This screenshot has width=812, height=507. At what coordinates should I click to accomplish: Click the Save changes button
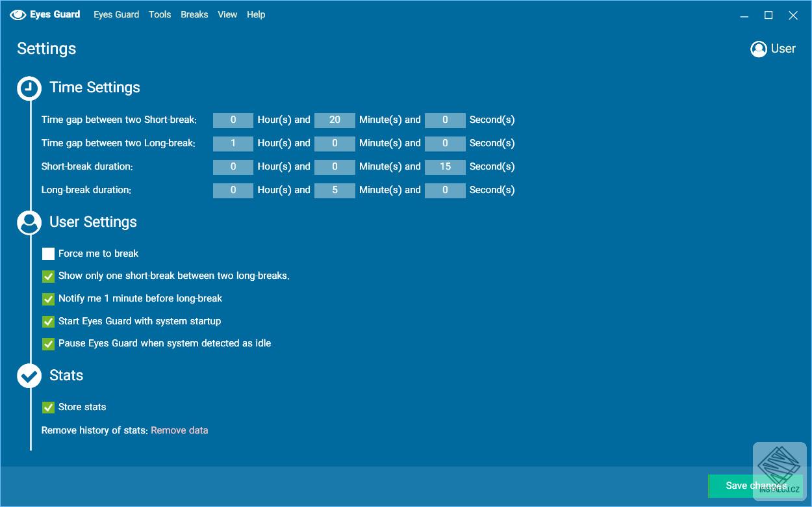[x=755, y=486]
